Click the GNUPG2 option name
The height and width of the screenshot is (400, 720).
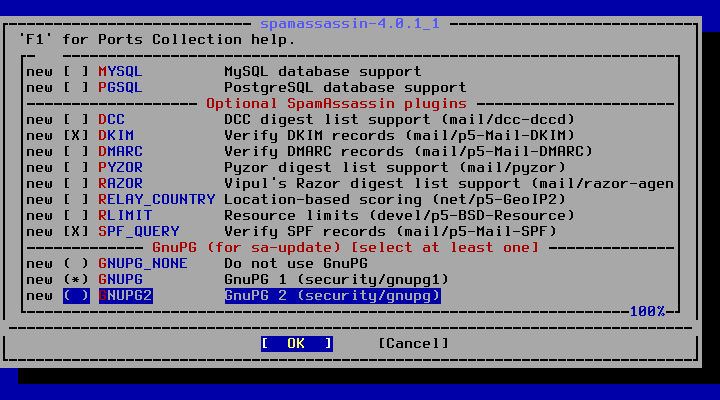(x=125, y=296)
